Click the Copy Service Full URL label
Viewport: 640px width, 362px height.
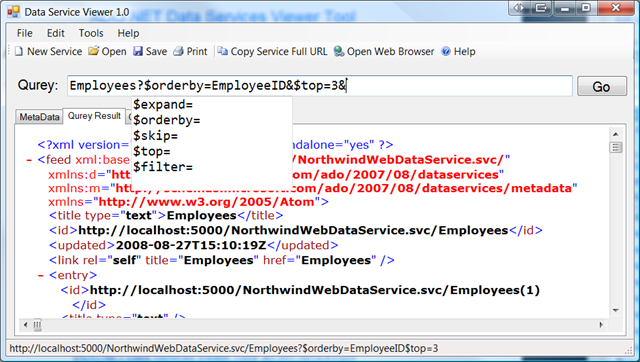279,51
